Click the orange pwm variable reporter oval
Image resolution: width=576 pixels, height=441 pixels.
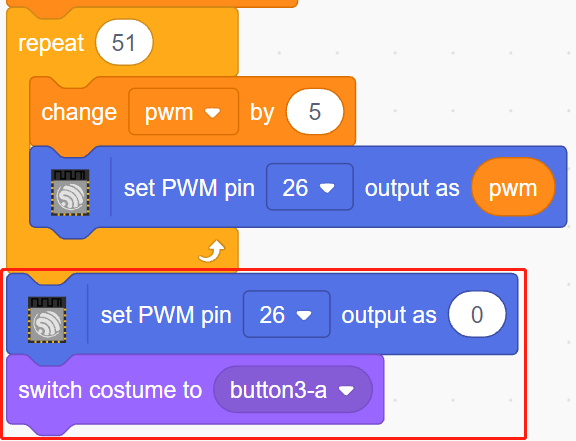point(513,187)
